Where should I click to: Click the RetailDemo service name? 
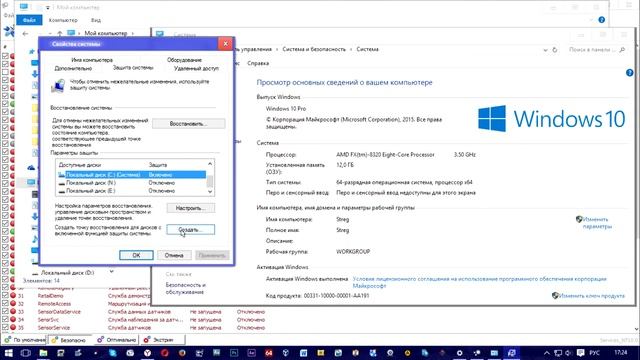point(50,296)
